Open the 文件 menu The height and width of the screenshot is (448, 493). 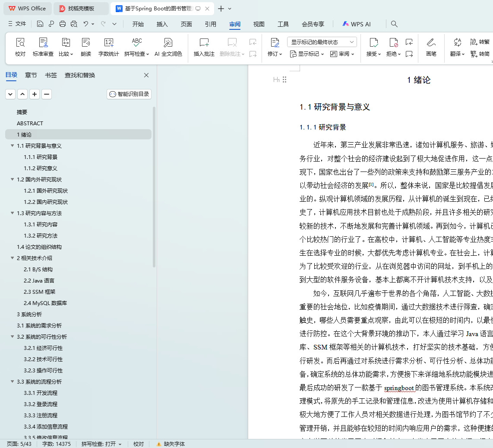click(x=17, y=24)
